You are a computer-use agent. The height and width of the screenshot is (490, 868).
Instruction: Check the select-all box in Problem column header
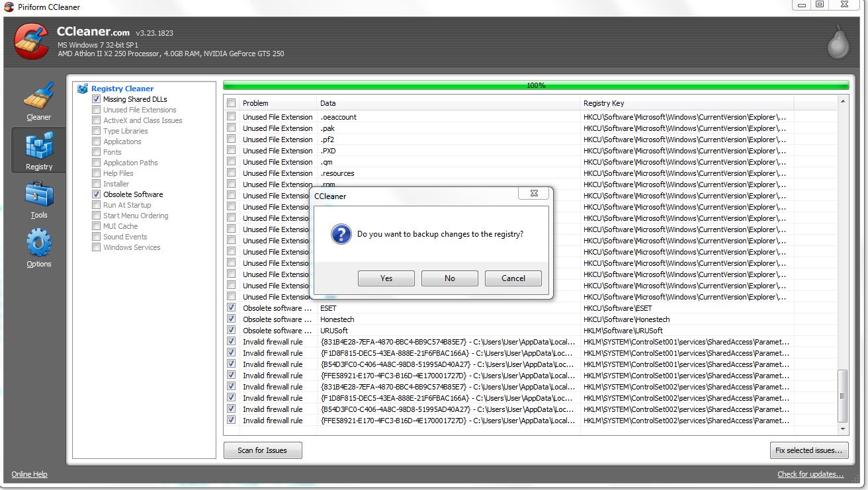[231, 103]
